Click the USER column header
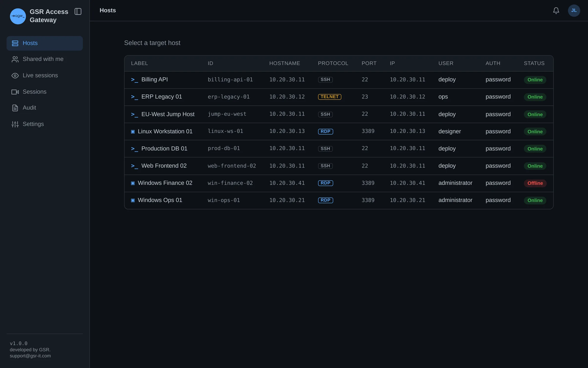This screenshot has width=588, height=368. 446,63
